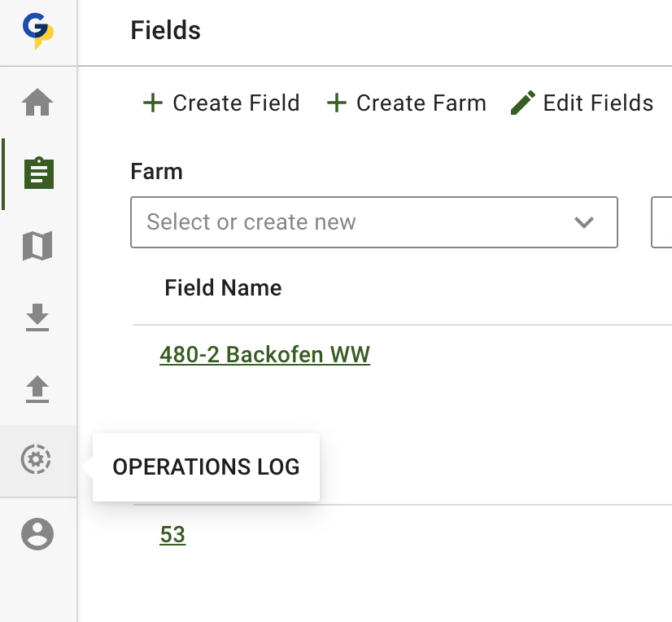Click into the Farm 'Select or create new' box
The height and width of the screenshot is (622, 672).
click(x=350, y=222)
